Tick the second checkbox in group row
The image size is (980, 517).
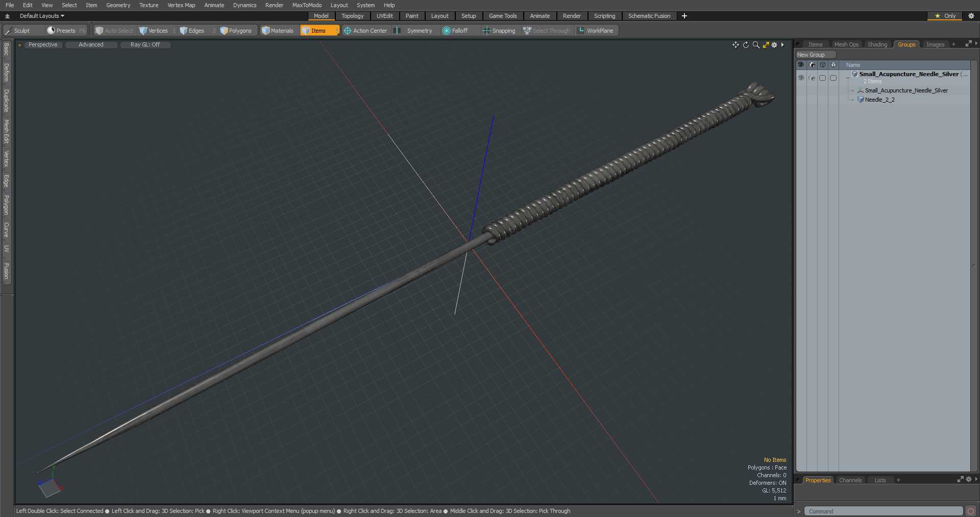[x=833, y=78]
